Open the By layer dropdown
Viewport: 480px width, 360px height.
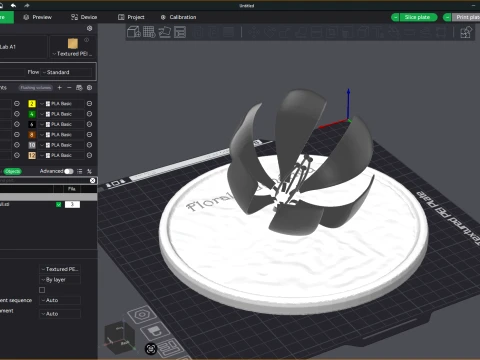click(x=60, y=280)
